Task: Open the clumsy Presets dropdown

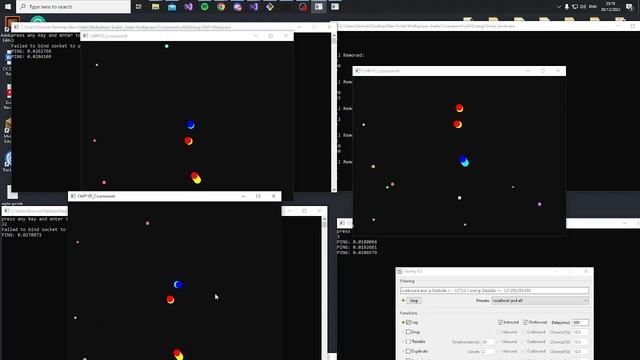Action: click(x=540, y=300)
